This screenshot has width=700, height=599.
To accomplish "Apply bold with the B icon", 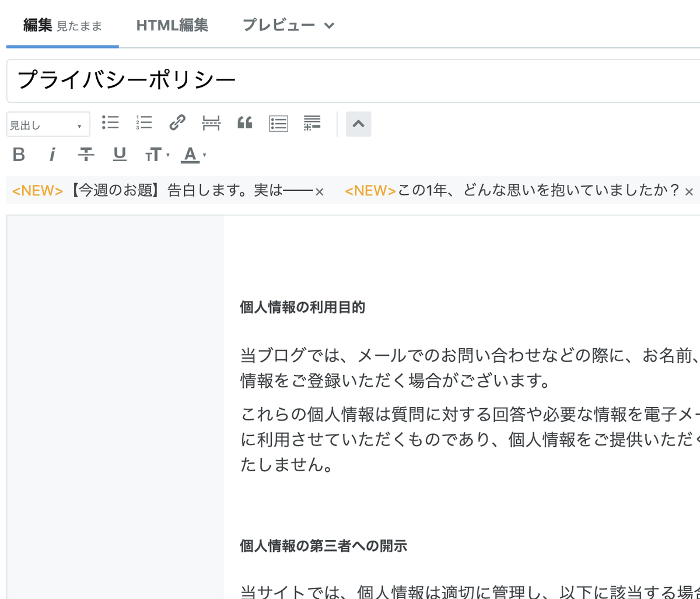I will tap(18, 155).
